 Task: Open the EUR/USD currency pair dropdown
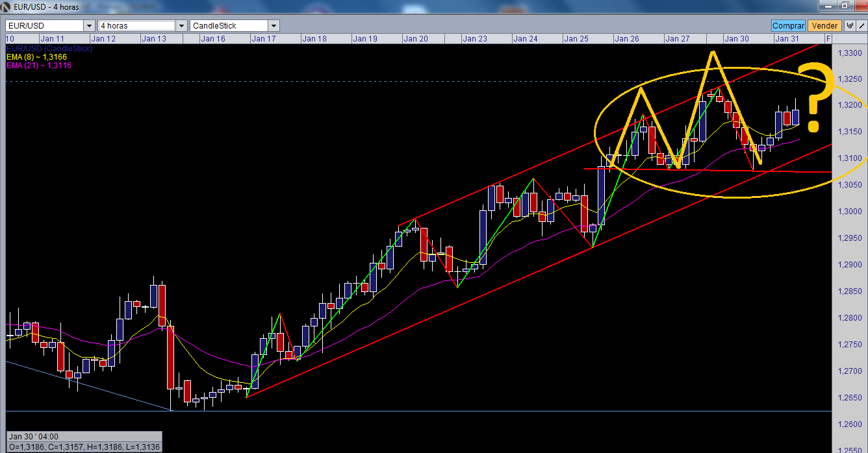pyautogui.click(x=89, y=25)
